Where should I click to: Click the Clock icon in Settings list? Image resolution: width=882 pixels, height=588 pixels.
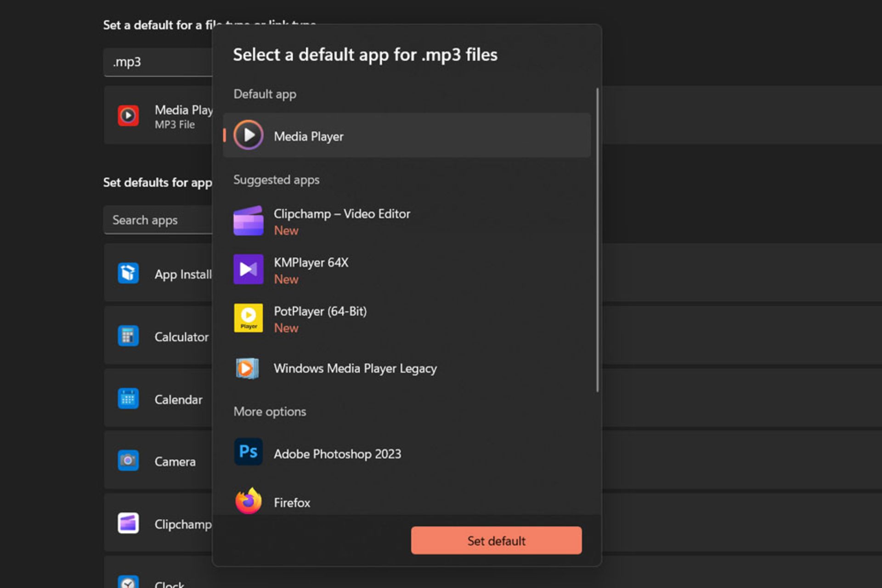coord(128,582)
